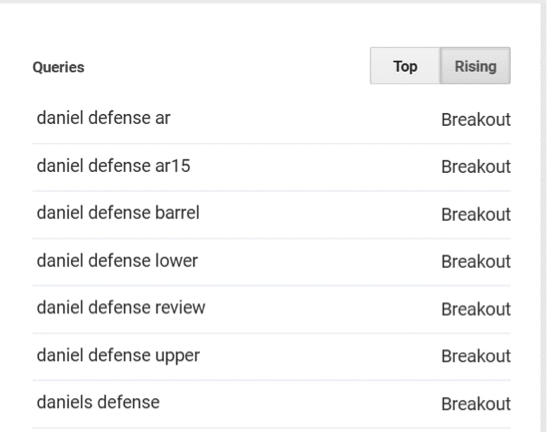Click Breakout value for daniel defense lower
The height and width of the screenshot is (433, 547).
pyautogui.click(x=476, y=262)
